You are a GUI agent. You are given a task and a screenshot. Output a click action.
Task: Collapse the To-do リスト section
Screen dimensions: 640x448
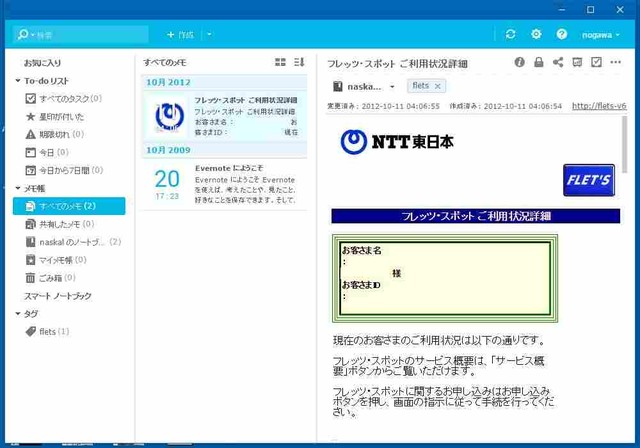[18, 81]
